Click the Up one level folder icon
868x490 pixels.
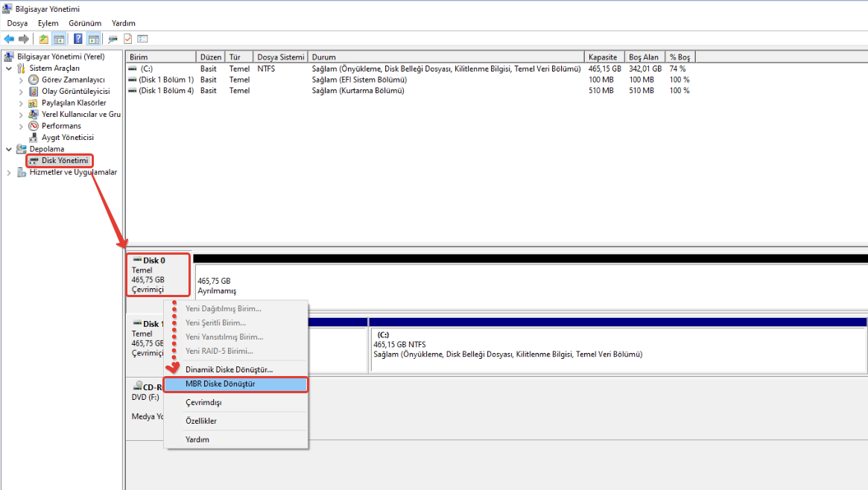(44, 39)
